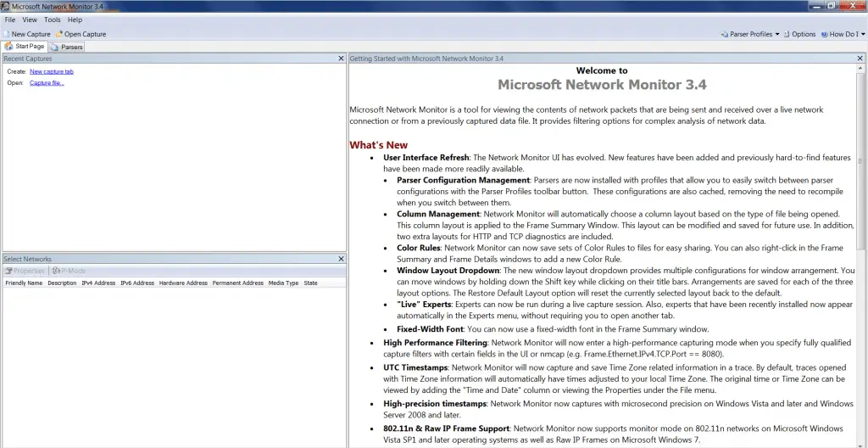Click the "Microsoft Network Monitor 3.4" welcome heading
This screenshot has width=868, height=448.
[602, 85]
